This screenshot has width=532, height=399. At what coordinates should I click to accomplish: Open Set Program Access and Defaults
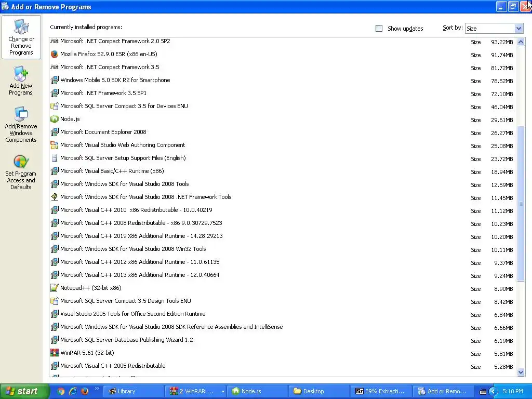(x=21, y=172)
